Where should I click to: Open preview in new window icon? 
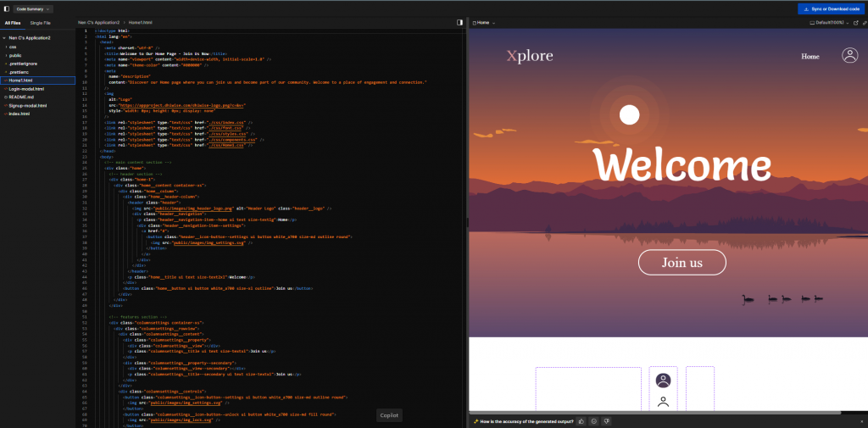tap(856, 23)
